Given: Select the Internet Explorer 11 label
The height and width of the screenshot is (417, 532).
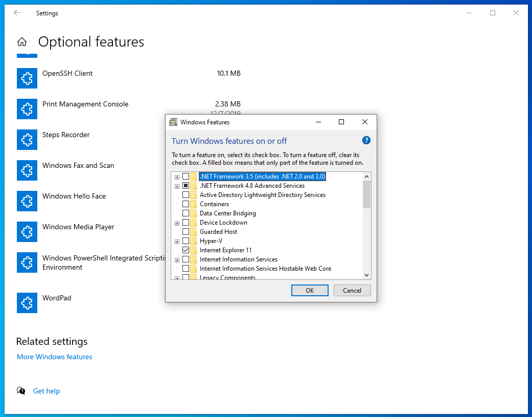Looking at the screenshot, I should click(225, 250).
